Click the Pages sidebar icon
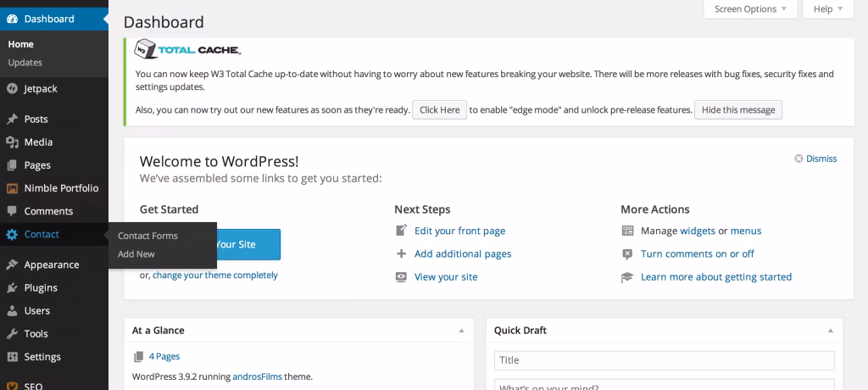 (x=12, y=165)
